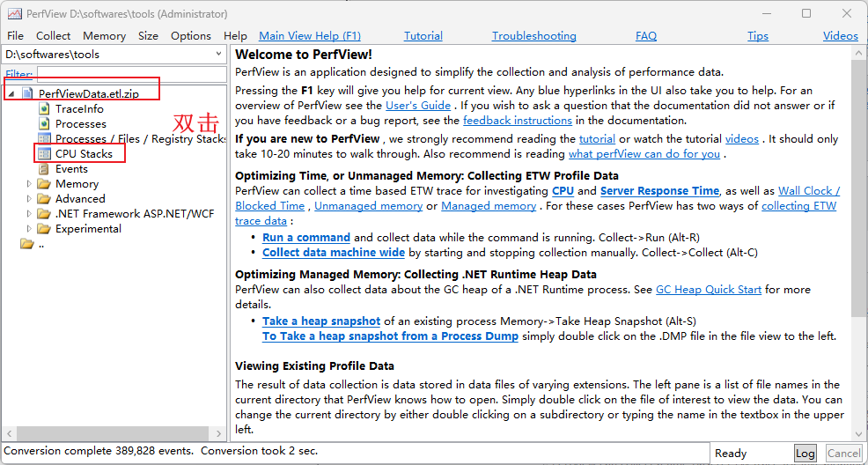Open the Troubleshooting link

(x=534, y=36)
